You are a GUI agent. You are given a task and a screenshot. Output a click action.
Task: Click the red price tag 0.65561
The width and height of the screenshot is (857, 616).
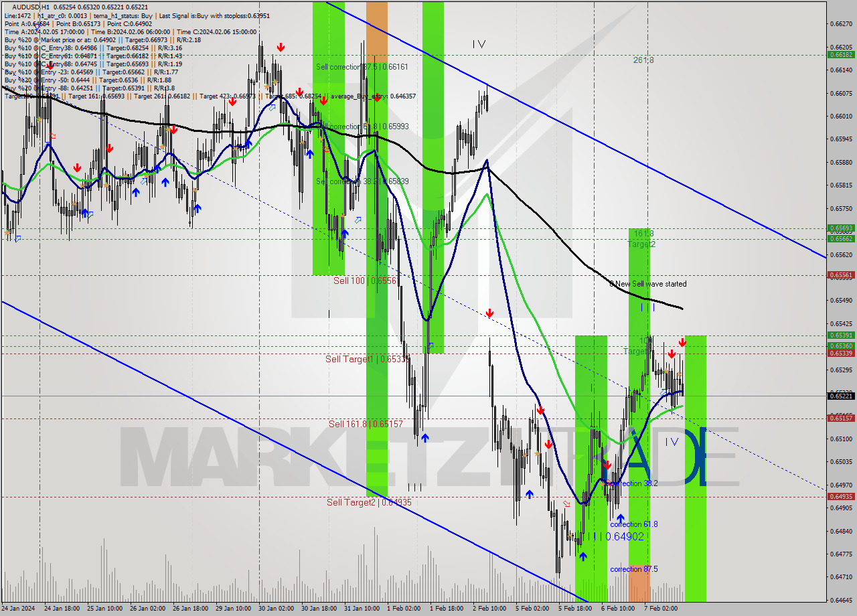pos(840,275)
